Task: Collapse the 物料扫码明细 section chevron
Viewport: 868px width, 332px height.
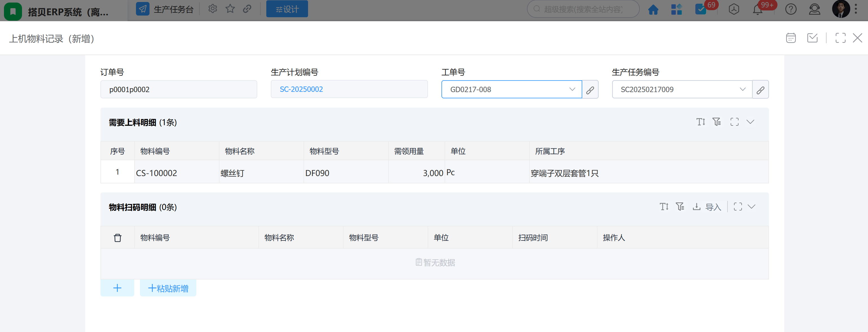Action: click(x=751, y=207)
